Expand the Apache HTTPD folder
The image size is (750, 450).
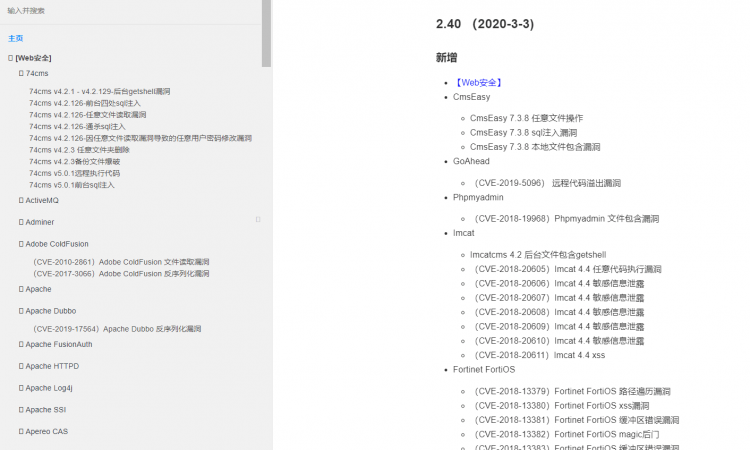coord(49,366)
